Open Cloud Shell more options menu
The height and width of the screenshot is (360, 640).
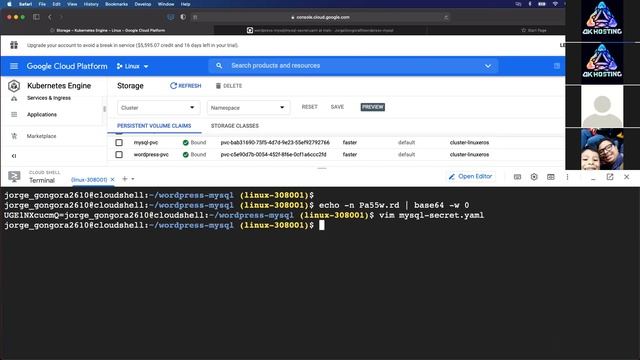567,177
